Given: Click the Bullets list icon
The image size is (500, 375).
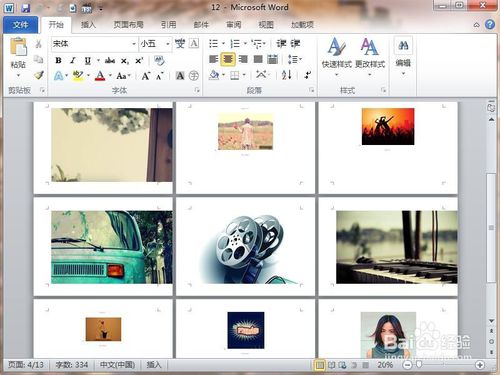Looking at the screenshot, I should click(213, 43).
